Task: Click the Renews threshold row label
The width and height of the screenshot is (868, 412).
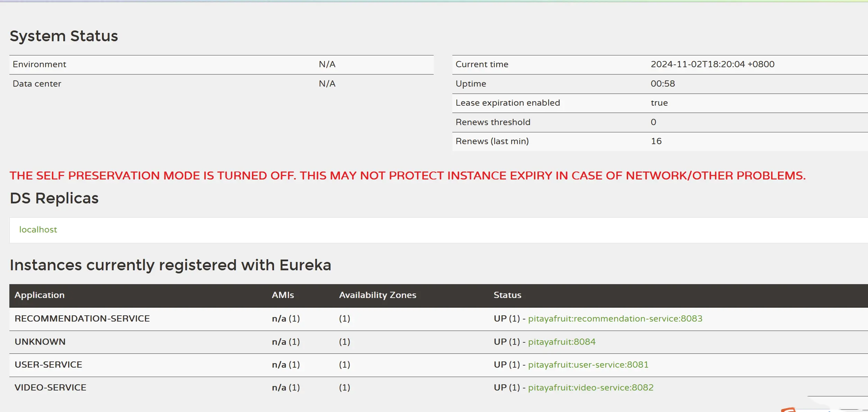Action: (492, 122)
